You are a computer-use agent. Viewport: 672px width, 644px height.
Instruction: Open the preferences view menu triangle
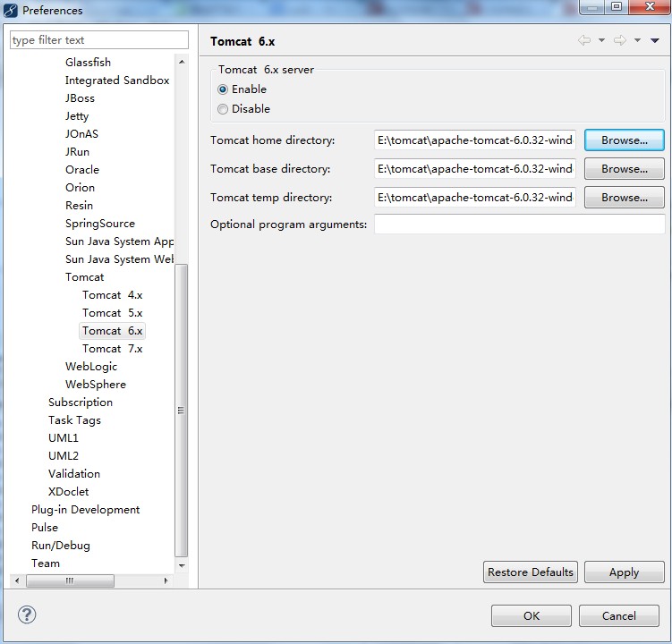[x=654, y=41]
